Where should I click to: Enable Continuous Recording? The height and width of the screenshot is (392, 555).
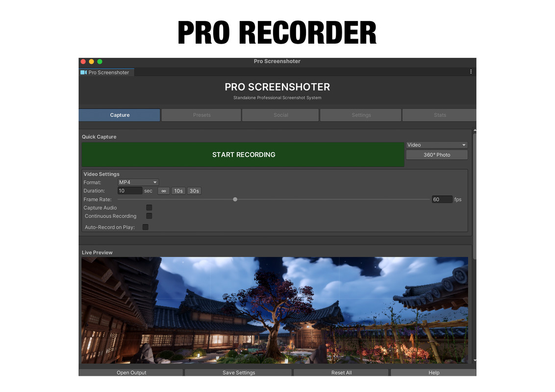(x=149, y=216)
